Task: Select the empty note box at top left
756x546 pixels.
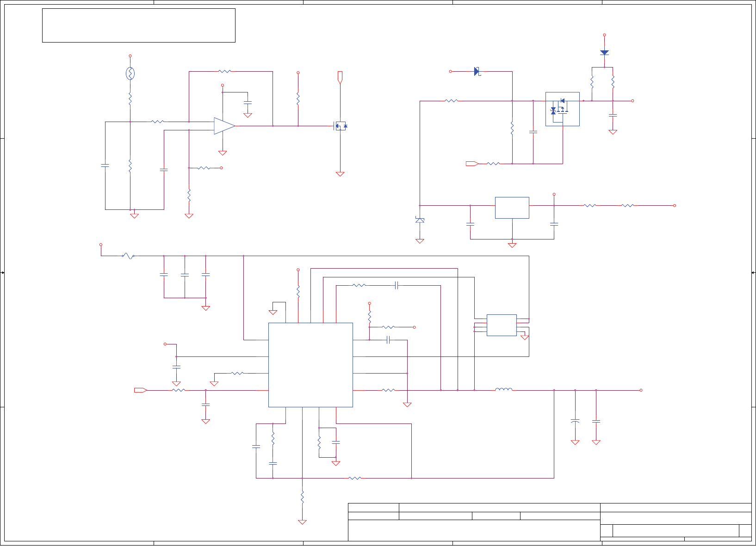Action: (139, 25)
